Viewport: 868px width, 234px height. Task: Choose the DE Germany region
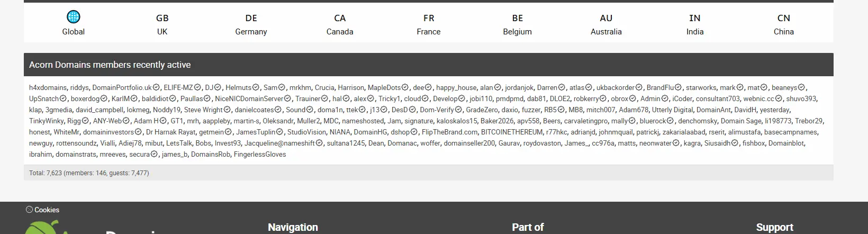click(251, 24)
